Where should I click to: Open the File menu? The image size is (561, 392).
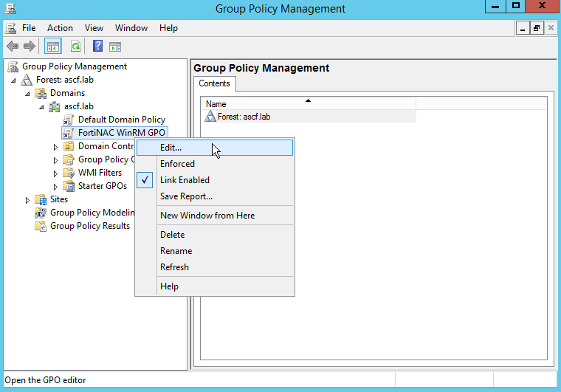coord(29,28)
